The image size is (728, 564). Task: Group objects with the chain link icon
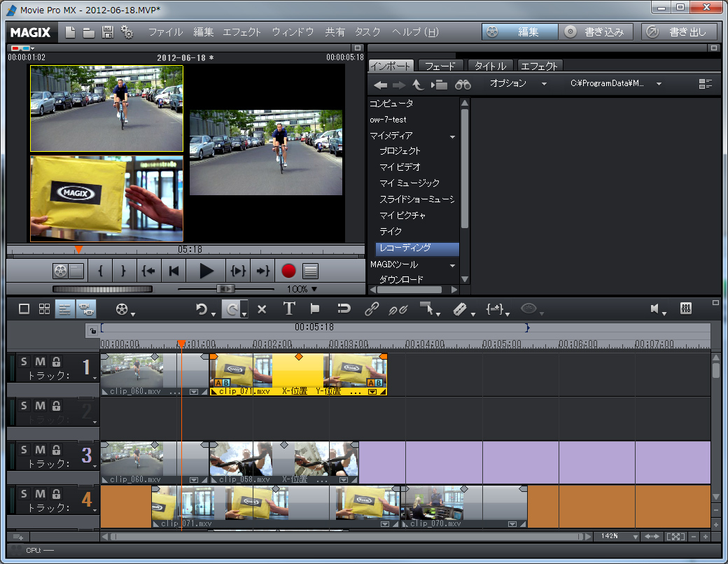pyautogui.click(x=372, y=309)
